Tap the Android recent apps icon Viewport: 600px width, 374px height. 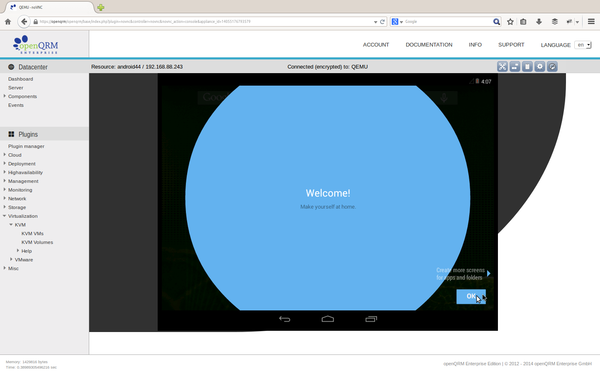pos(371,319)
